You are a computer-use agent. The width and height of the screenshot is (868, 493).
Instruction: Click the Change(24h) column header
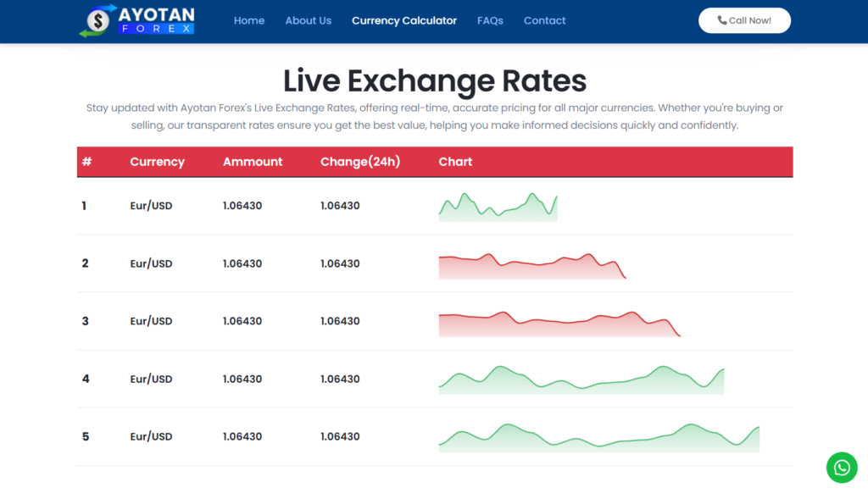point(359,162)
